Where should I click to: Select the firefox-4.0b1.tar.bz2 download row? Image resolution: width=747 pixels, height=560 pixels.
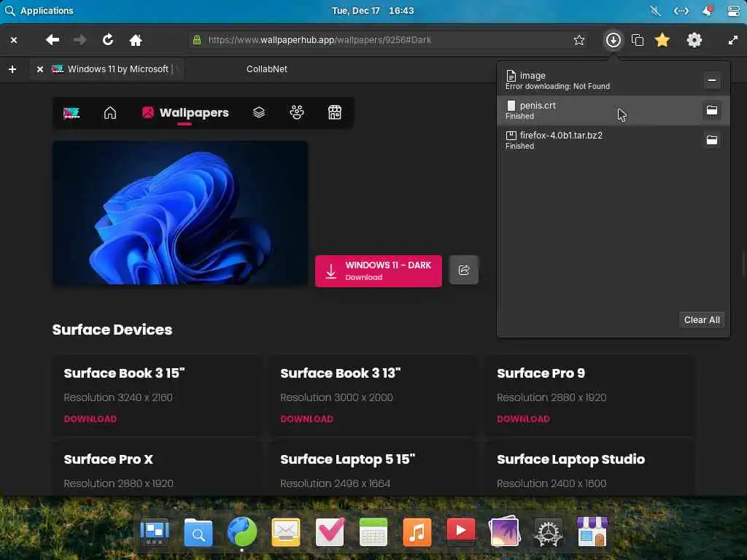(613, 140)
